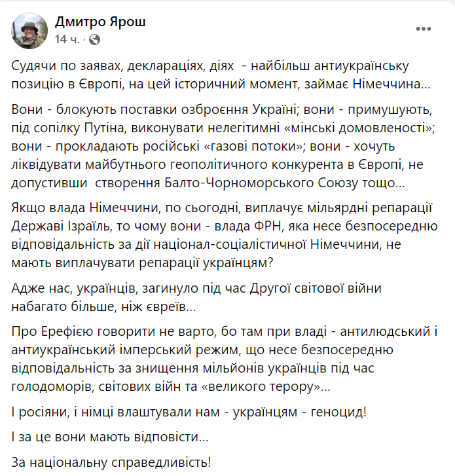Open Дмитро Ярош profile picture
The image size is (455, 476).
point(29,31)
